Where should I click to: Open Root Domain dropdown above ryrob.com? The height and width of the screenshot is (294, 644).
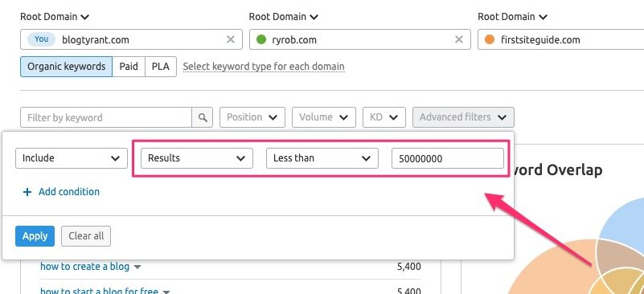point(283,17)
